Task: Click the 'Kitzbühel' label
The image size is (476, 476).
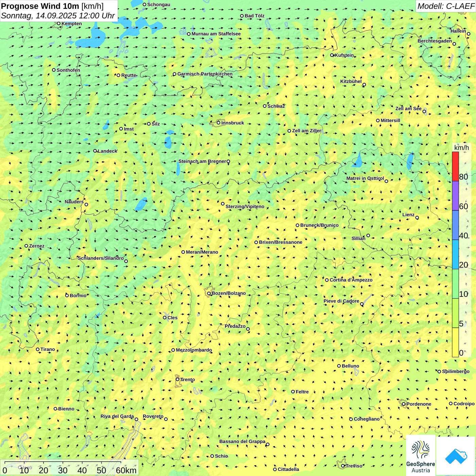Action: click(351, 81)
